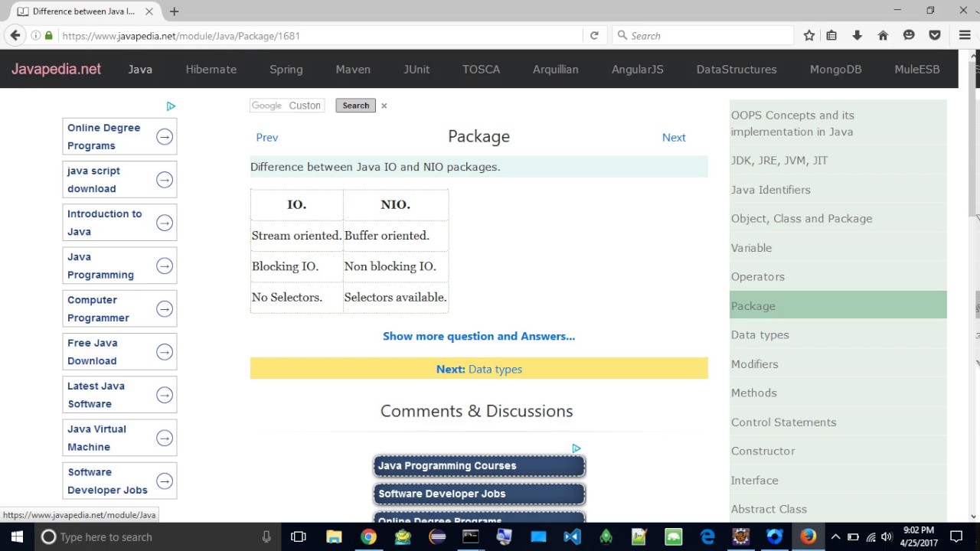This screenshot has width=980, height=551.
Task: Open Task View on the taskbar
Action: coord(299,537)
